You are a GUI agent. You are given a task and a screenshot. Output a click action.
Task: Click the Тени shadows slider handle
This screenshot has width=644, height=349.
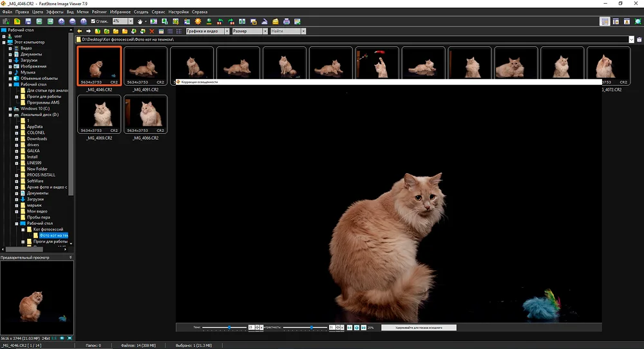229,327
